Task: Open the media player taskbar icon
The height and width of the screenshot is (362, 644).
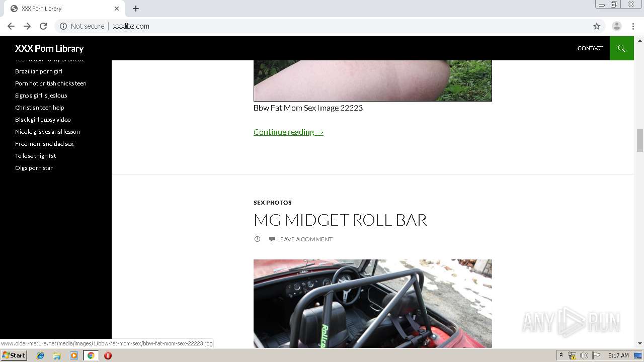Action: click(x=74, y=355)
